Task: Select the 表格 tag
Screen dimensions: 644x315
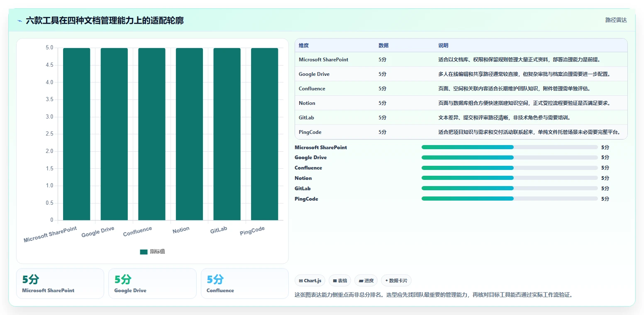Action: pos(340,281)
